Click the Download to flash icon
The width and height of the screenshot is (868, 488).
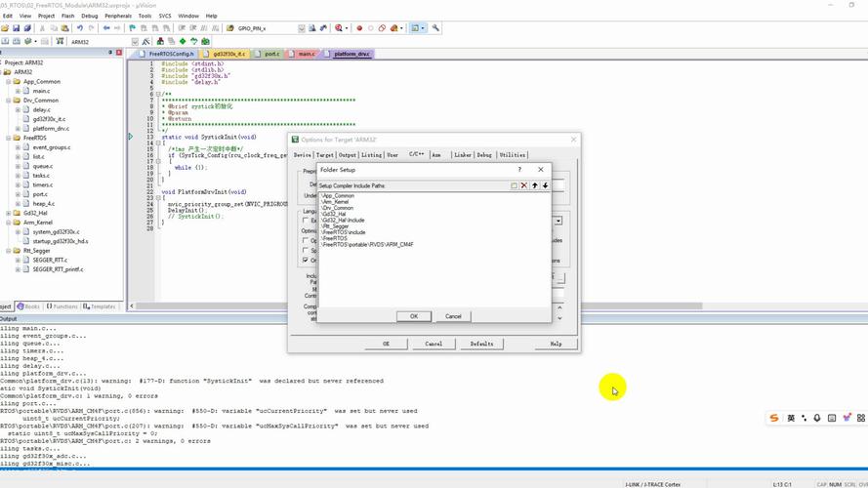pos(60,42)
